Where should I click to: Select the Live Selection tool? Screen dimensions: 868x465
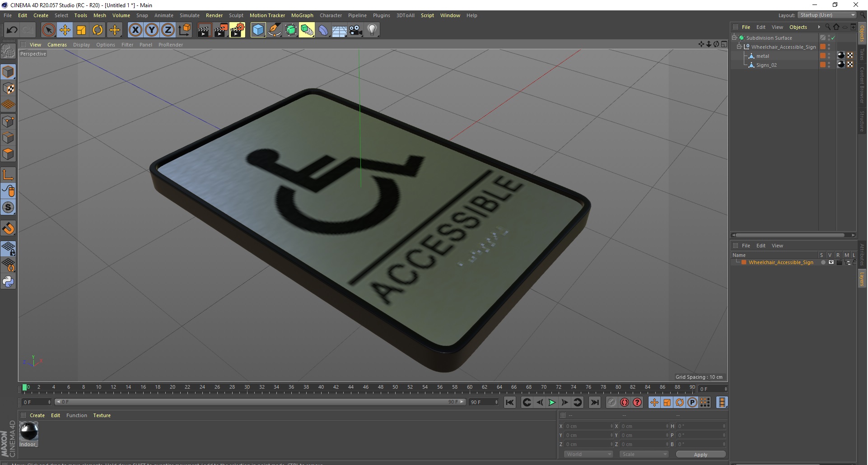[48, 30]
